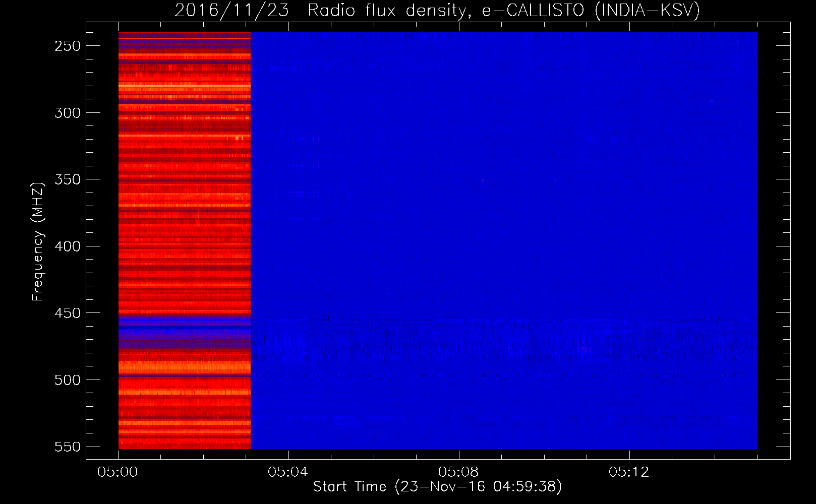The image size is (816, 504).
Task: Click the 400 frequency tick label
Action: click(68, 246)
